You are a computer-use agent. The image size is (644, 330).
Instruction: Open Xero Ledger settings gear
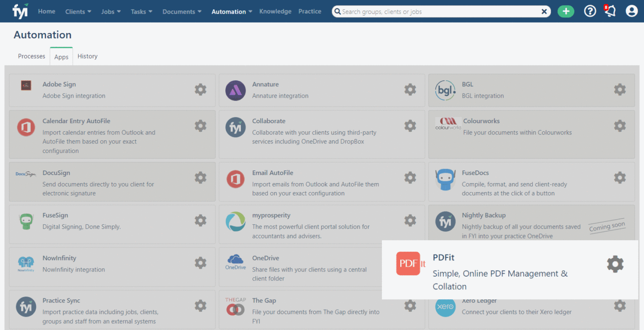pyautogui.click(x=619, y=305)
